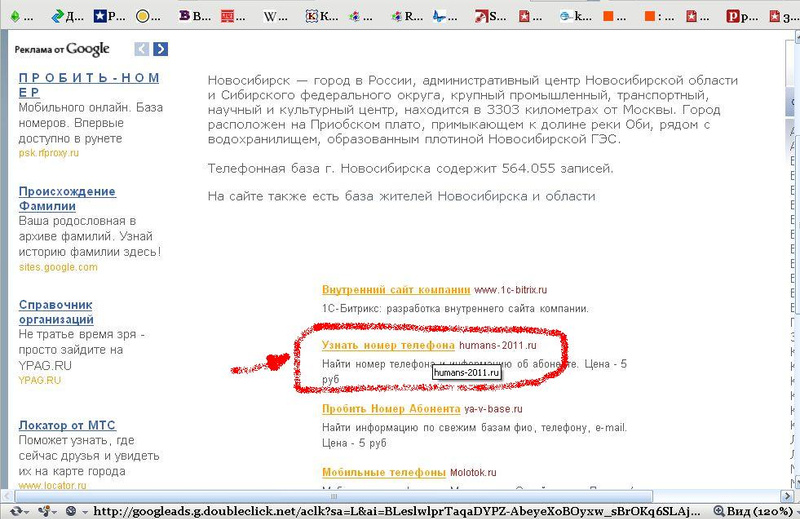Follow the psk.rfproxy.ru ad address
This screenshot has width=800, height=519.
coord(49,153)
